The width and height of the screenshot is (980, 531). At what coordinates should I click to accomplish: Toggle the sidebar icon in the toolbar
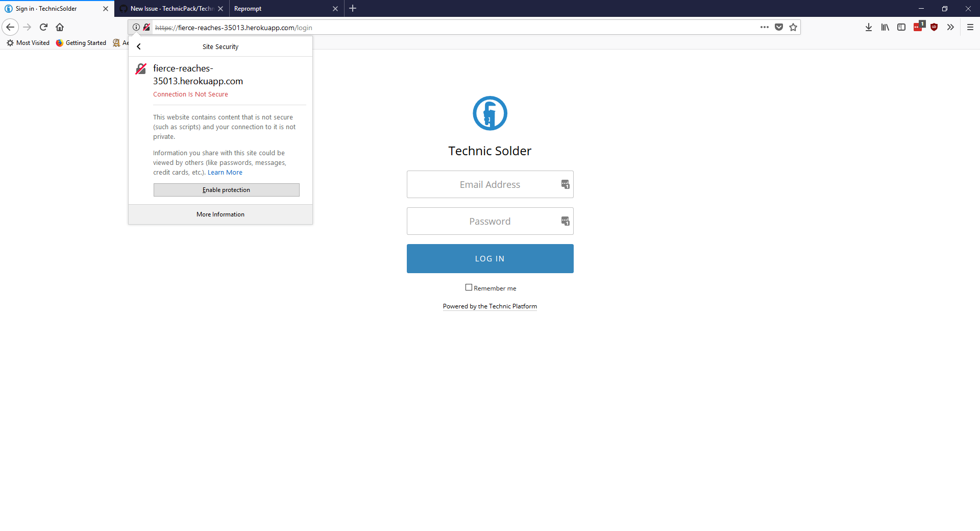pyautogui.click(x=901, y=27)
